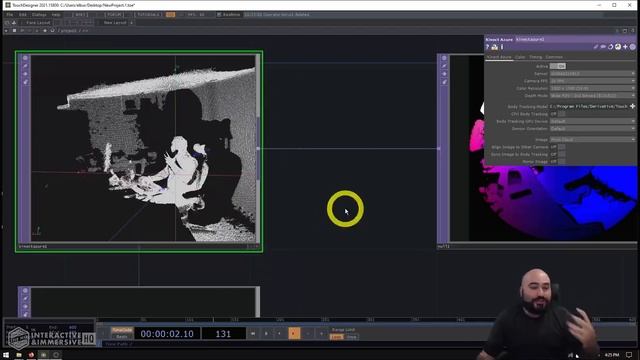The height and width of the screenshot is (360, 640).
Task: Open File Explorer from taskbar
Action: [x=19, y=355]
